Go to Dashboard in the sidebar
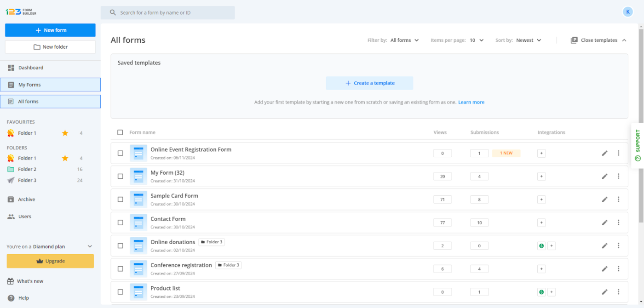Screen dimensions: 644x308 pos(31,68)
